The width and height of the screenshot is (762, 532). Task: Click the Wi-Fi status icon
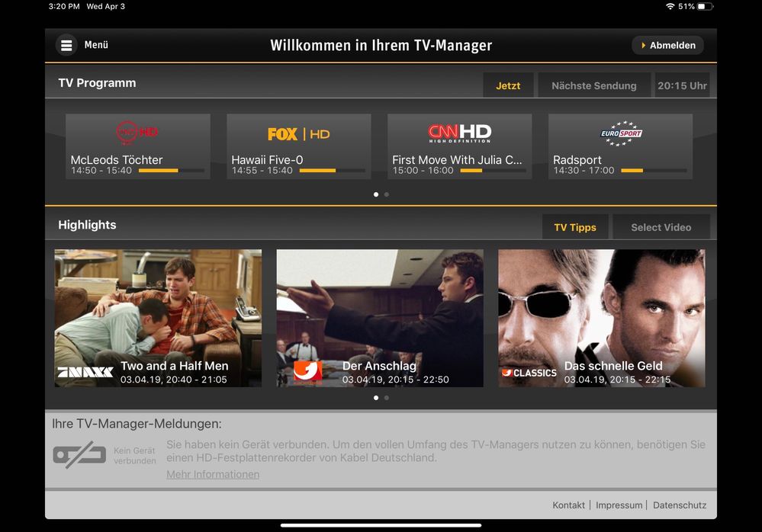point(670,6)
